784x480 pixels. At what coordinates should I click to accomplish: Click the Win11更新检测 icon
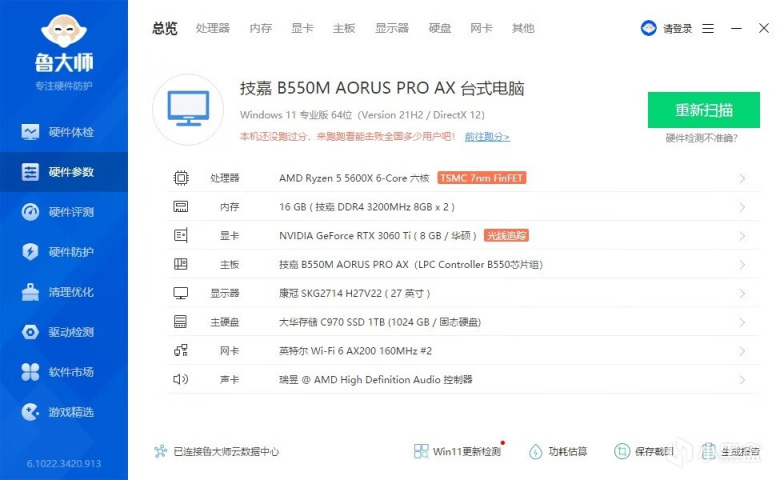pos(421,452)
